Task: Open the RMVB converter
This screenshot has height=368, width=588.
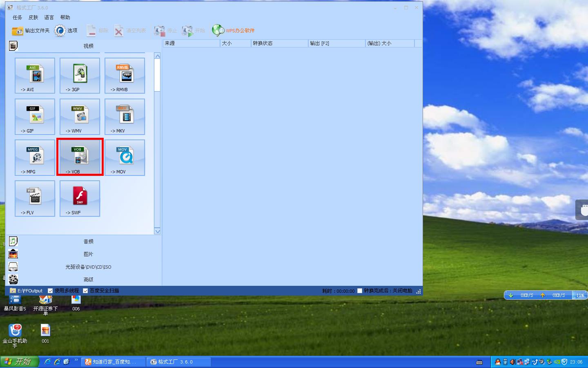Action: pos(125,76)
